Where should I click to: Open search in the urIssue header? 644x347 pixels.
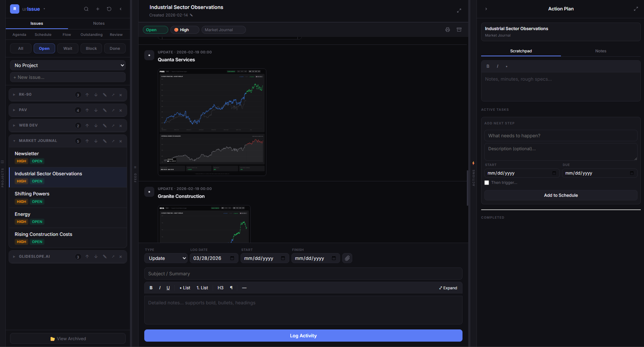tap(86, 9)
